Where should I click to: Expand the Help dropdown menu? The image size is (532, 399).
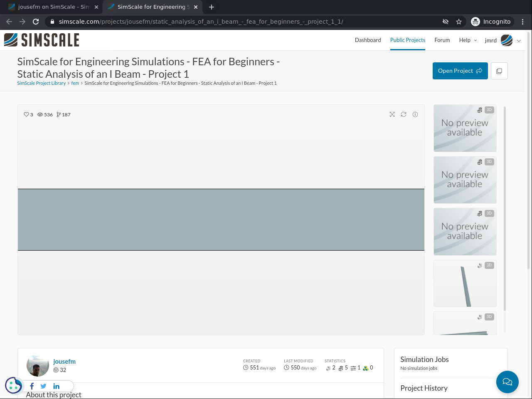(x=468, y=40)
